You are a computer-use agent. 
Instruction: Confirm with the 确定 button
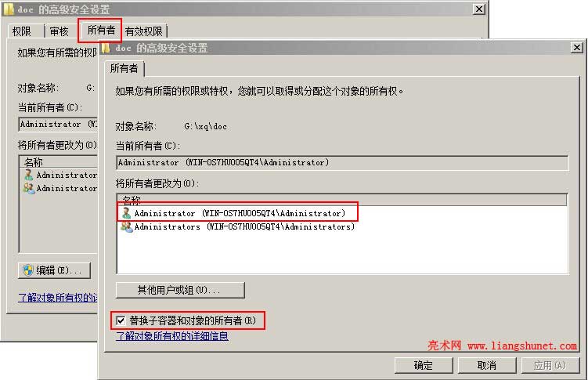[424, 365]
